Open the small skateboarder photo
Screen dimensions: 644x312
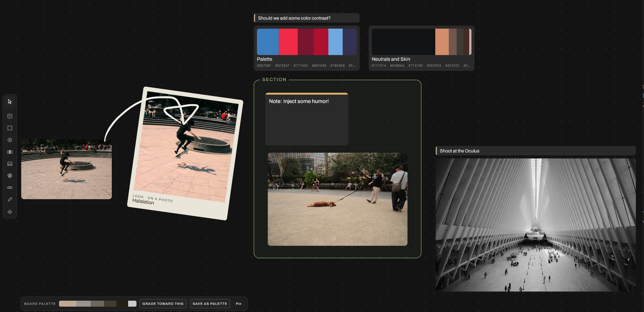pos(66,169)
